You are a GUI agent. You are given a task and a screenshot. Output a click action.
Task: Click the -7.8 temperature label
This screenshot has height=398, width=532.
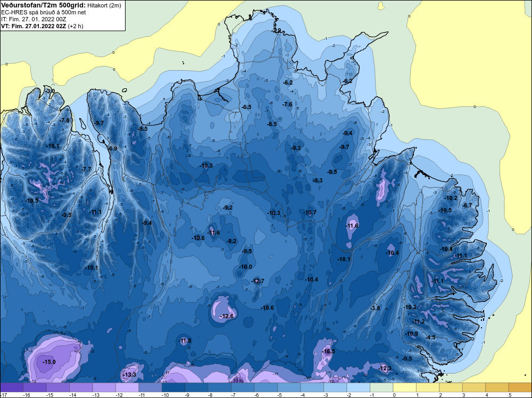(x=64, y=120)
